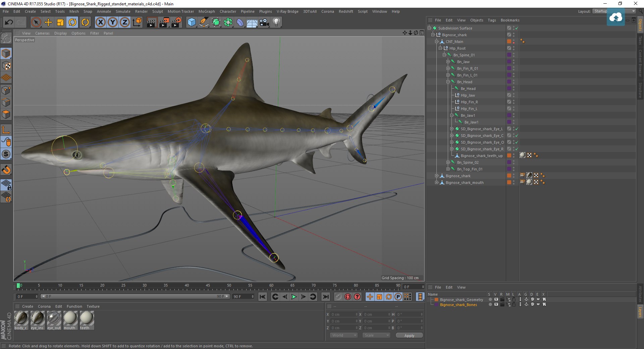This screenshot has width=644, height=349.
Task: Switch to Points mode
Action: point(6,90)
